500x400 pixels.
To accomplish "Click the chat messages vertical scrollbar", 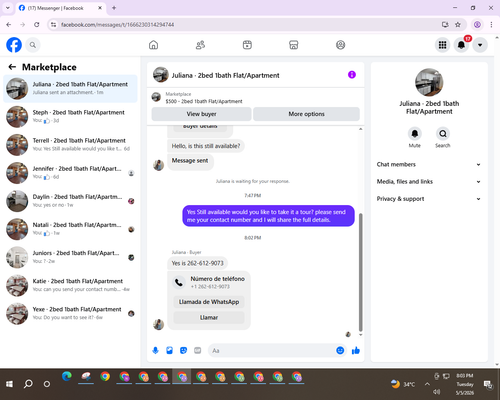I will click(x=360, y=272).
